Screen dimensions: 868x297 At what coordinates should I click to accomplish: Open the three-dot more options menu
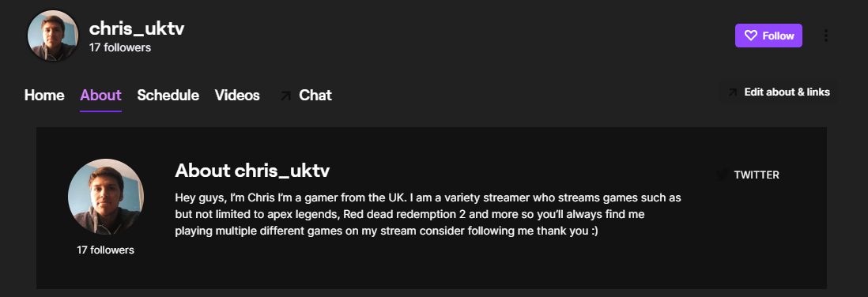tap(825, 36)
